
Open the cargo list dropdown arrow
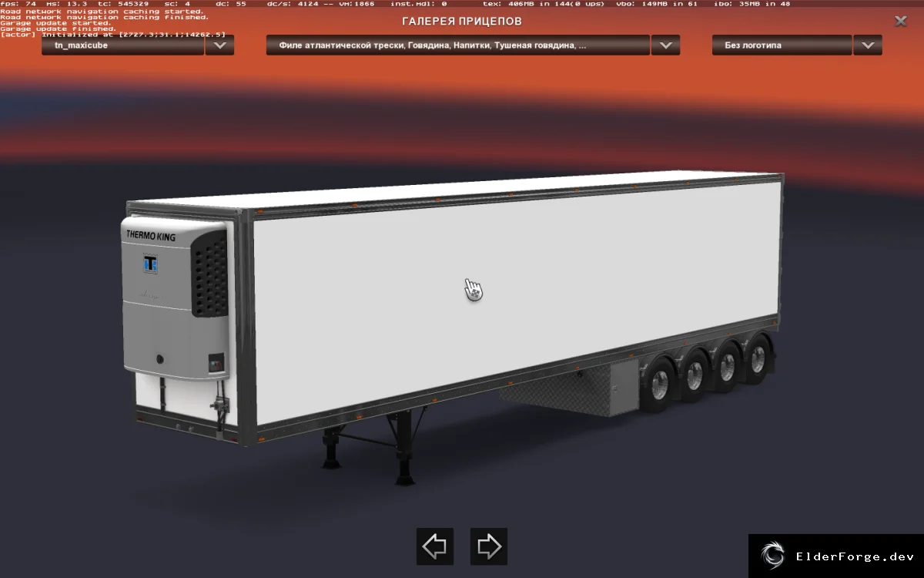[x=665, y=45]
